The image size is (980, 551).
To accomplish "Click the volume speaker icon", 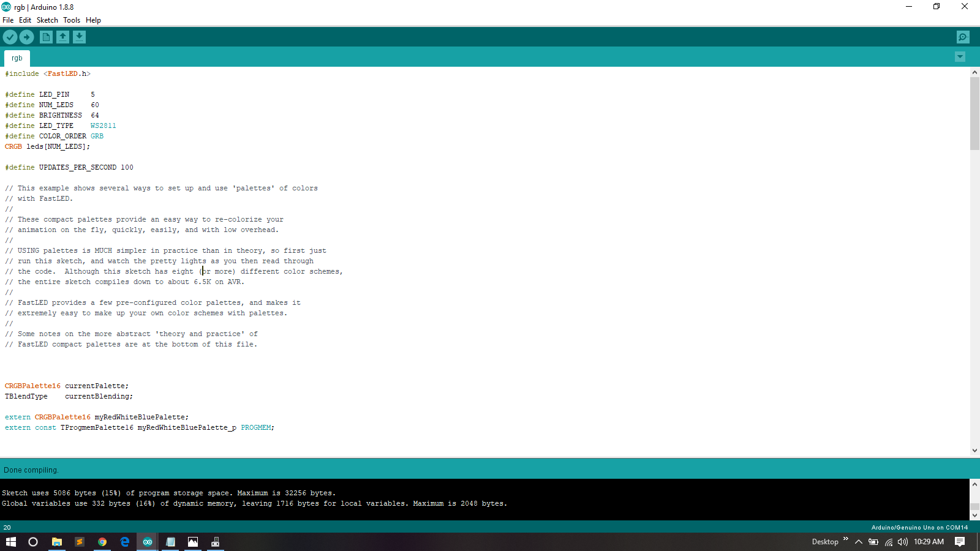I will point(903,542).
